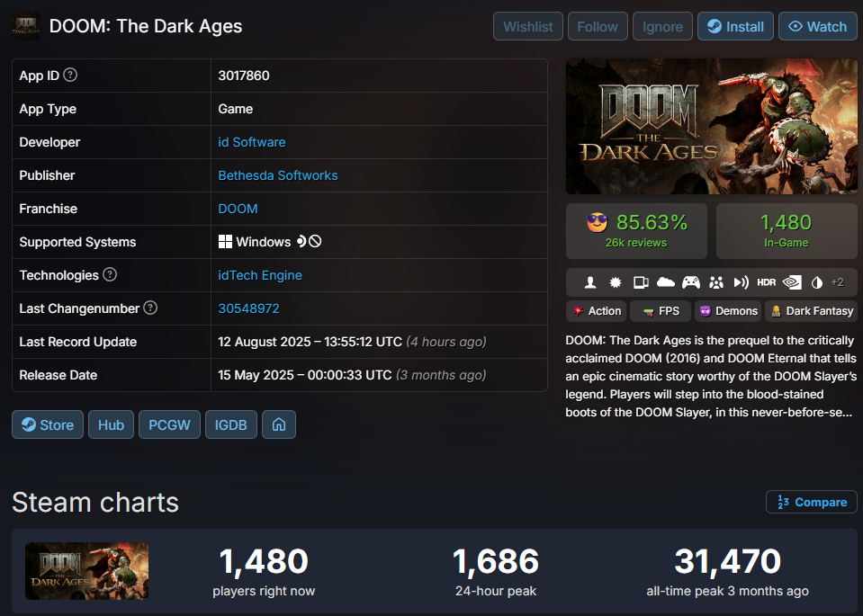Open the App ID help question-mark icon

(x=70, y=75)
